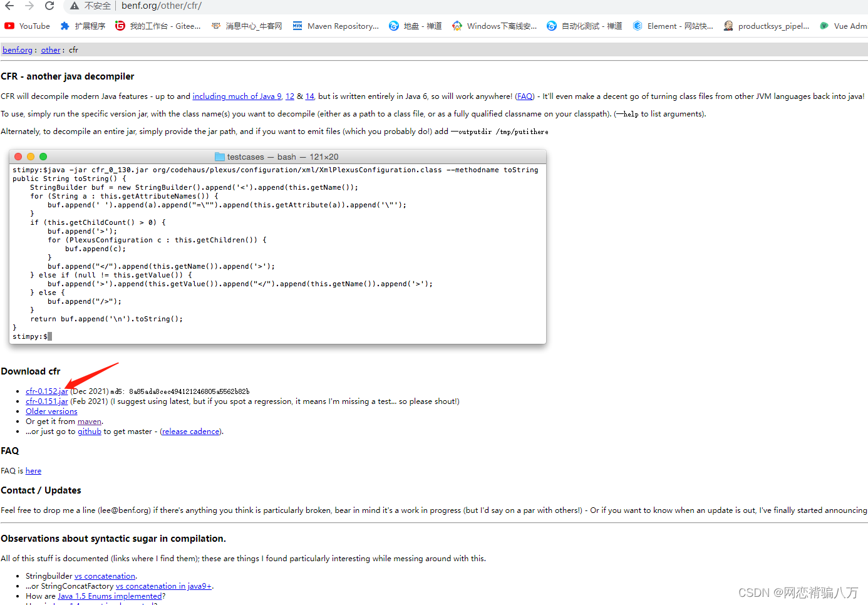Click the 'cfr' breadcrumb text

[x=73, y=50]
